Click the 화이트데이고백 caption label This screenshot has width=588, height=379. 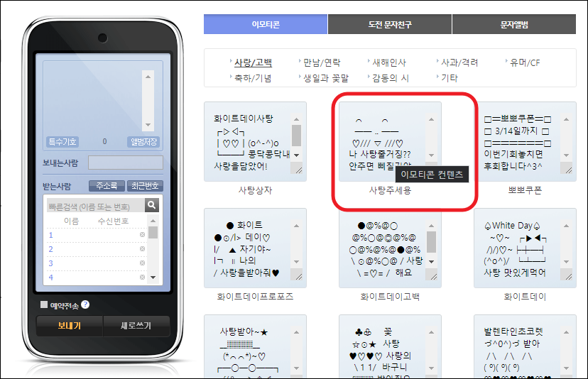click(x=390, y=297)
